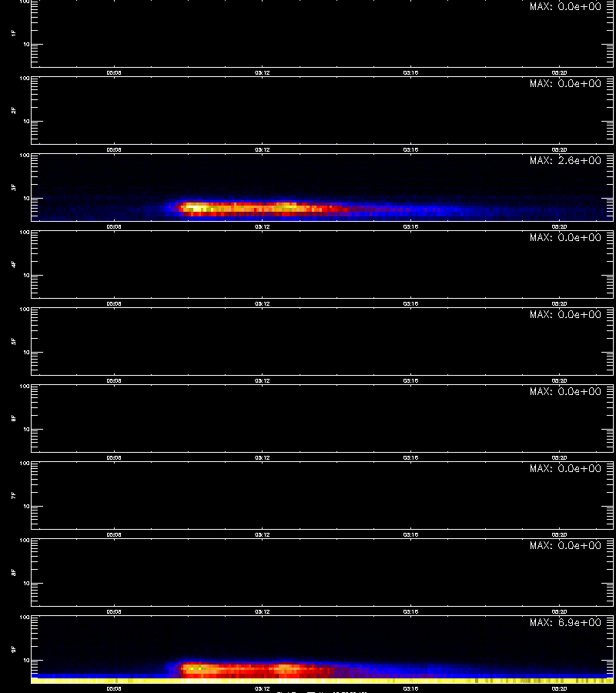The width and height of the screenshot is (616, 693).
Task: Click the MAX: 0.0e+00 label in panel 6F
Action: click(x=565, y=391)
